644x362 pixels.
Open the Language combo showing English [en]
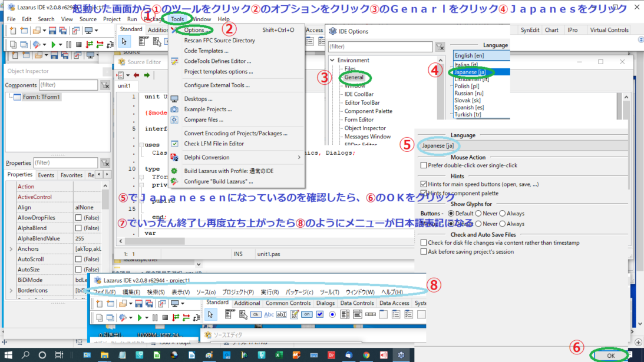click(x=481, y=55)
